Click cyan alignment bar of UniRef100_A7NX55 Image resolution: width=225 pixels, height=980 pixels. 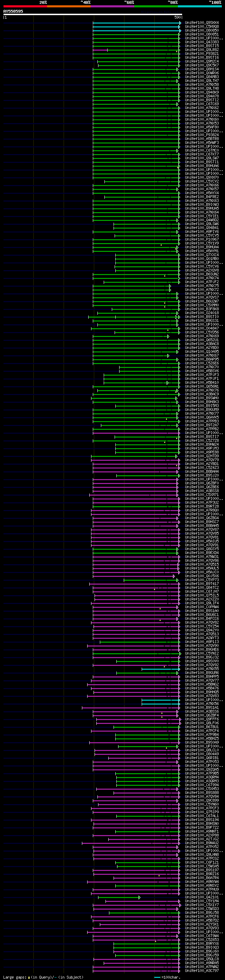point(161,669)
